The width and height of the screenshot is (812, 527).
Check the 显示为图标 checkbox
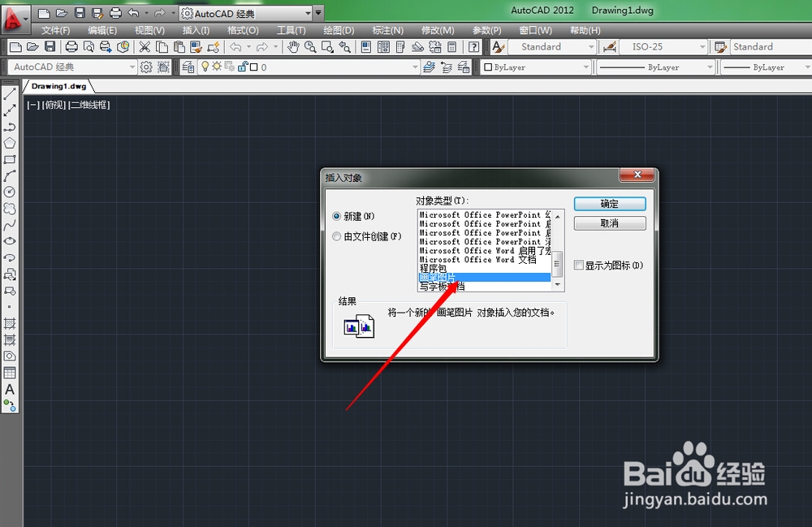579,265
